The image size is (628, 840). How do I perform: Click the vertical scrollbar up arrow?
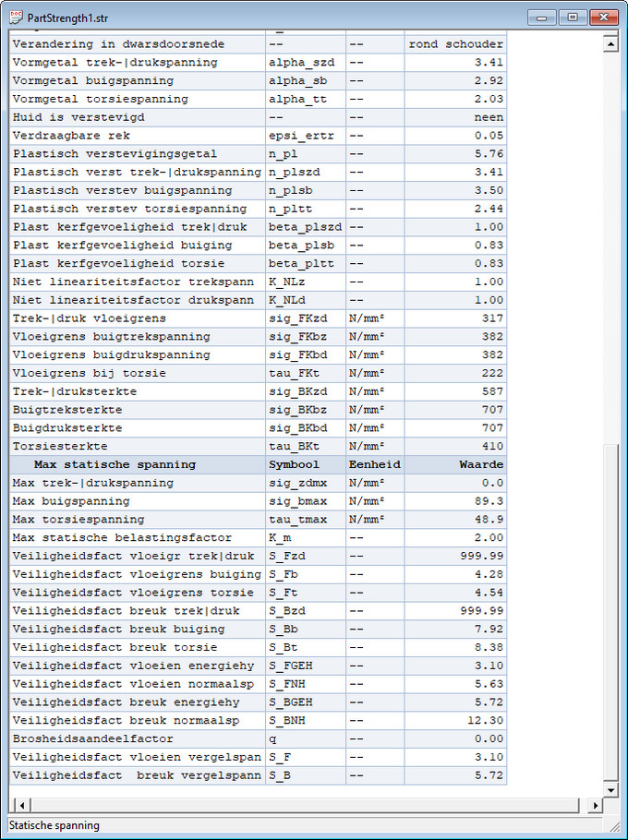click(x=610, y=43)
